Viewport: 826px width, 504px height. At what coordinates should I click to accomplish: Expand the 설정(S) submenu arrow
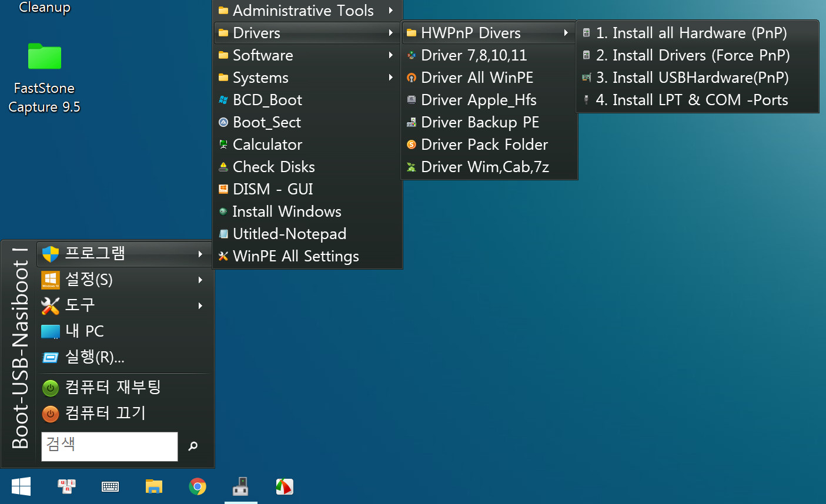200,280
